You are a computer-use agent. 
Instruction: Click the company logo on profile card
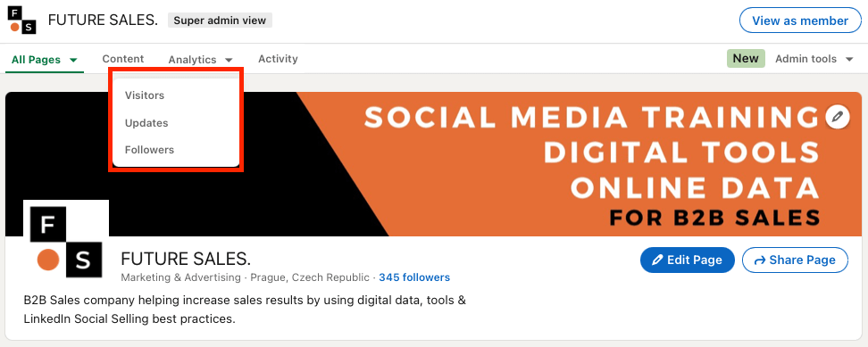[x=66, y=242]
